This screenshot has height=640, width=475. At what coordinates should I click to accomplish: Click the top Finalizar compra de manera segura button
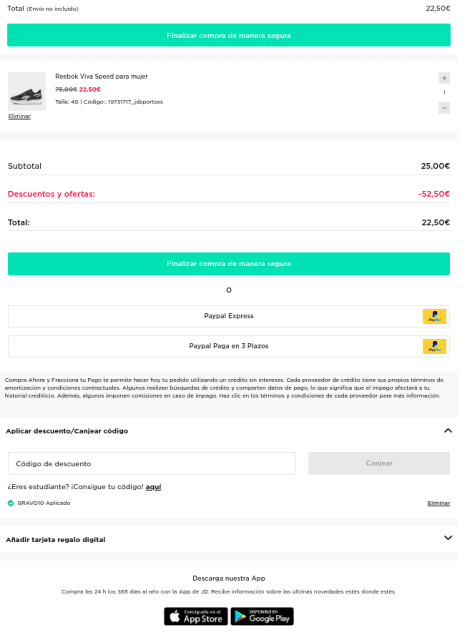[x=229, y=35]
